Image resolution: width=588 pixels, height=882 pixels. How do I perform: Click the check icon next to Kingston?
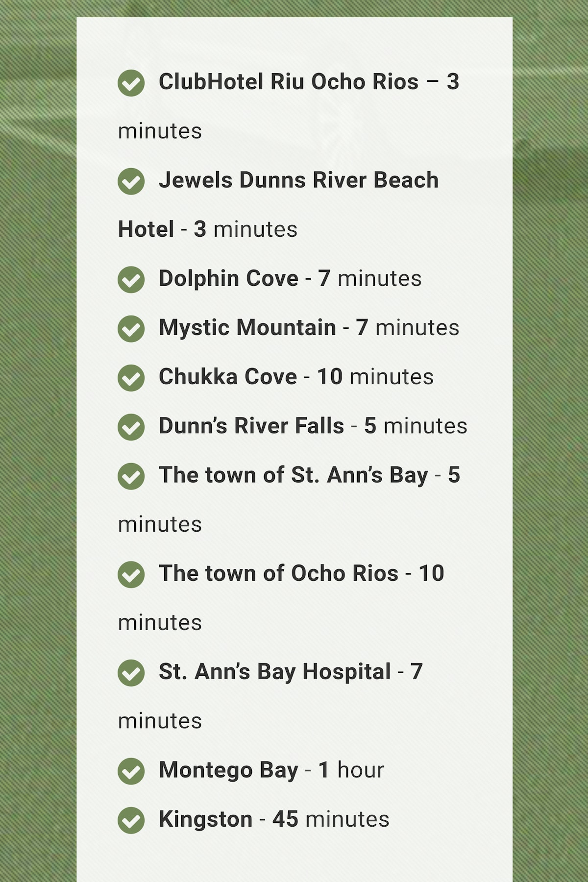(131, 820)
